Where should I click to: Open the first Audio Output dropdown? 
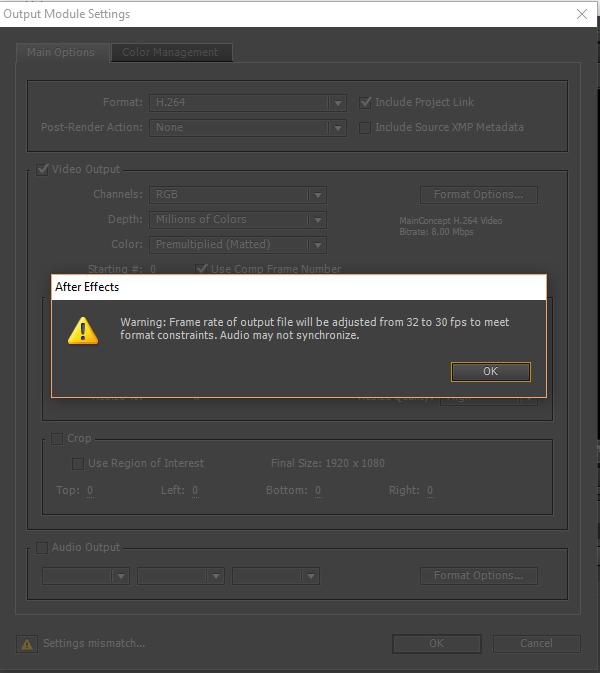86,576
